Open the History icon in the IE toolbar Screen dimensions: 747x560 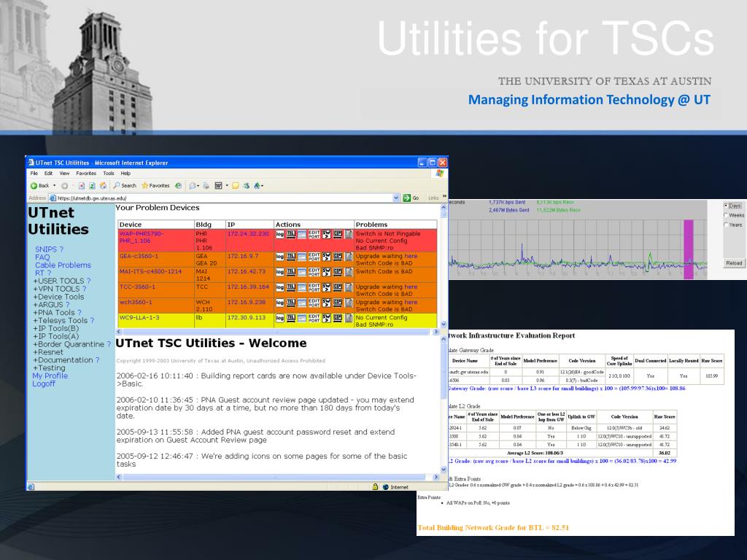click(178, 186)
